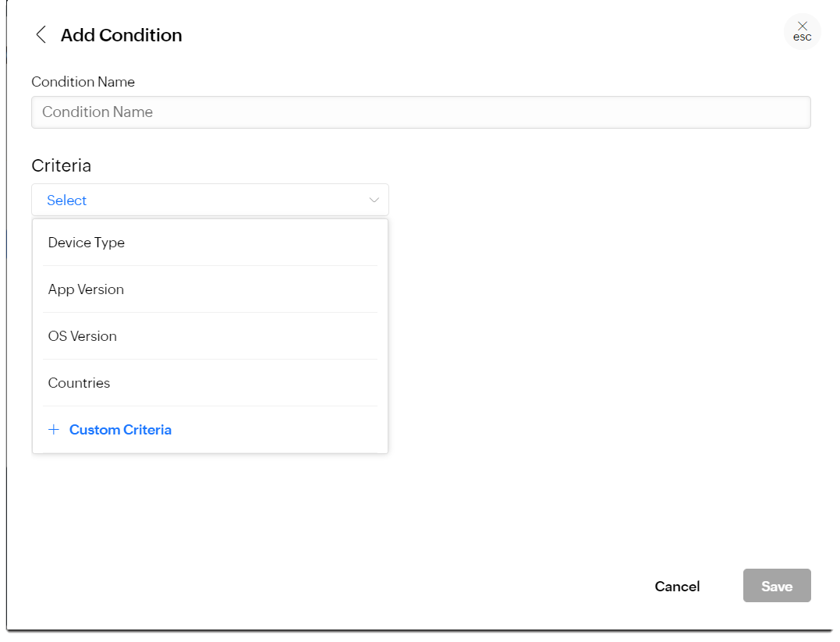Click the Add Condition dialog title

click(x=122, y=35)
